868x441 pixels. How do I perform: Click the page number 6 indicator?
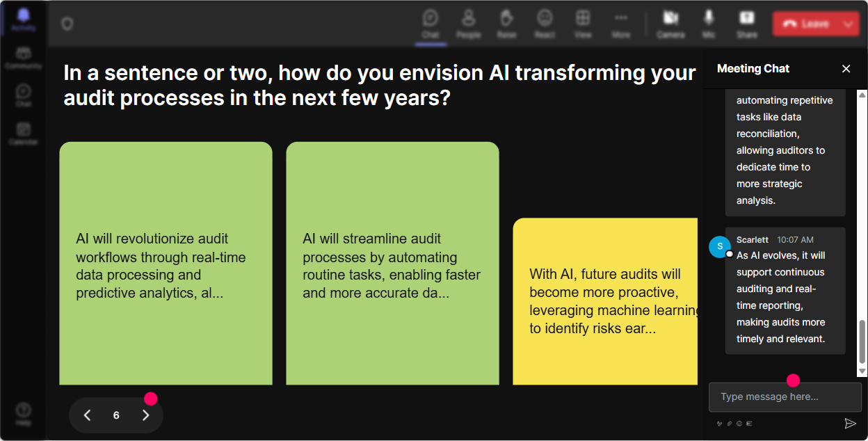coord(116,415)
